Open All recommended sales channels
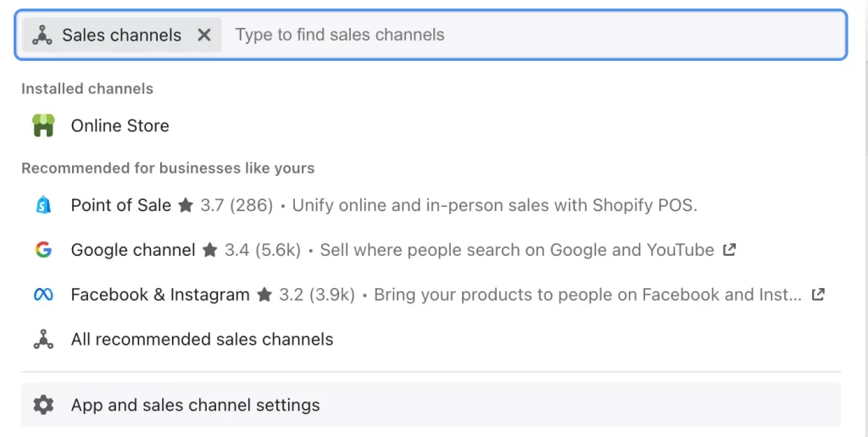Image resolution: width=868 pixels, height=437 pixels. [x=431, y=339]
